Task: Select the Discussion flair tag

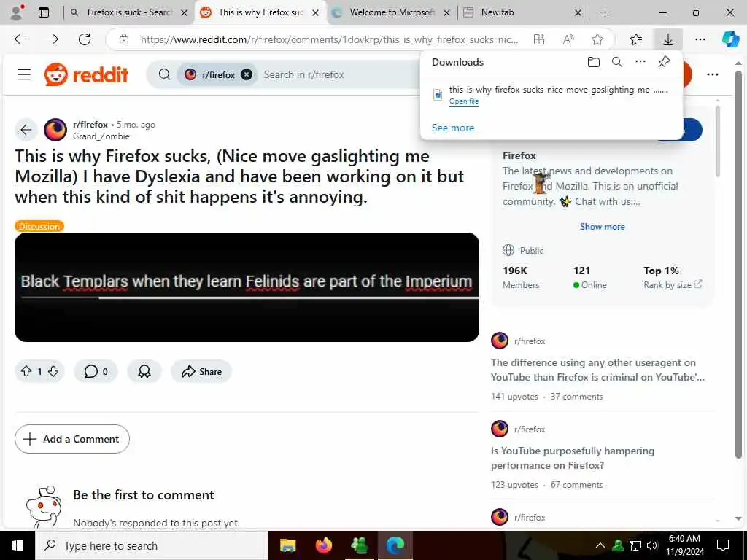Action: (39, 227)
